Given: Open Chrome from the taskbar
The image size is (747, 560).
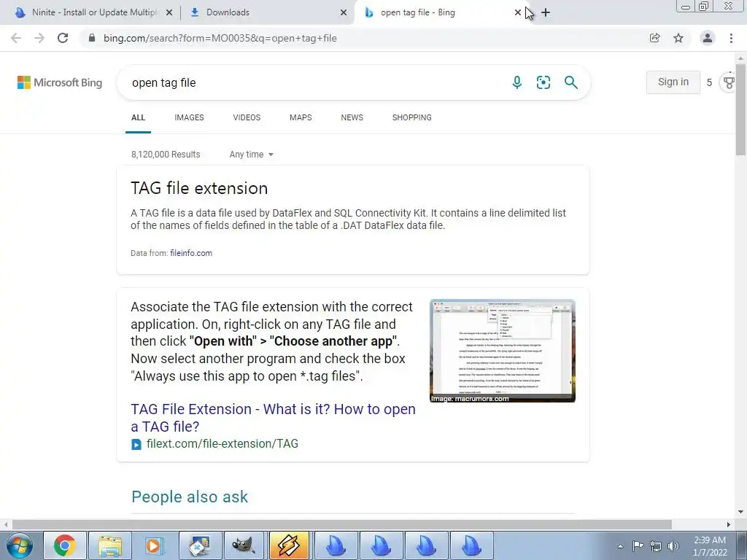Looking at the screenshot, I should (65, 545).
